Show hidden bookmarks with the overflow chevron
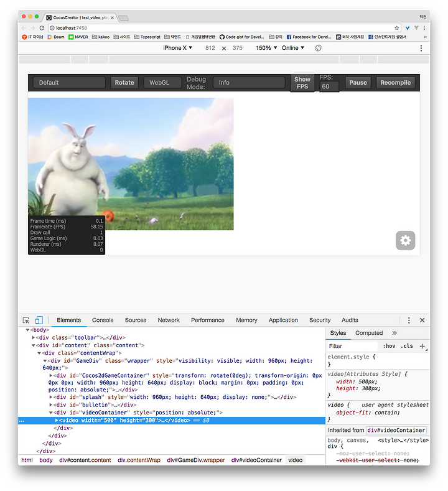This screenshot has width=448, height=491. click(x=425, y=37)
